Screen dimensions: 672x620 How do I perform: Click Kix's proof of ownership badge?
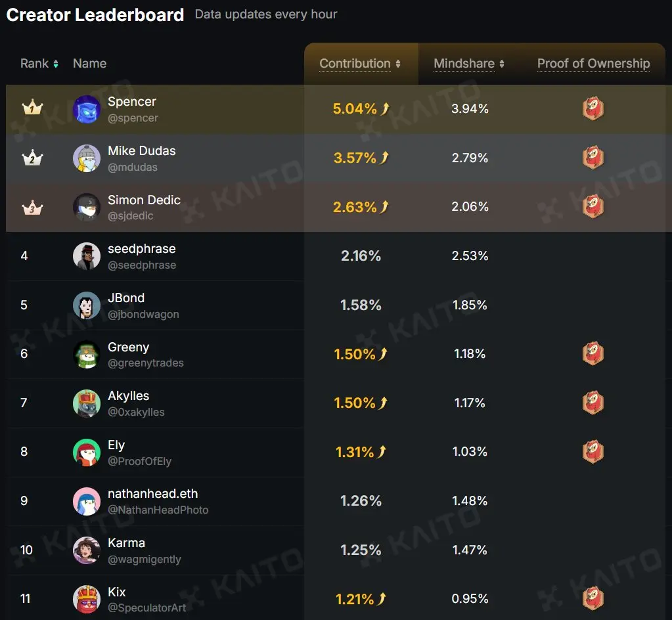point(593,598)
